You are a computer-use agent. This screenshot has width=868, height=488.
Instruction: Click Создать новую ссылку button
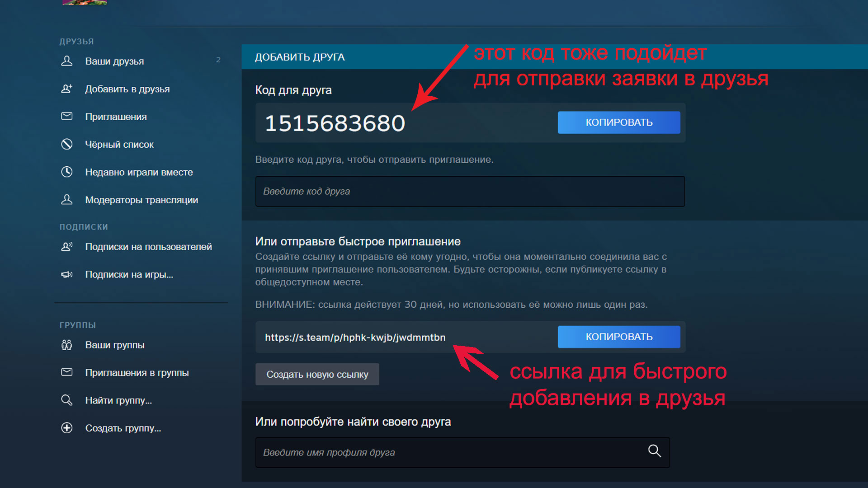(x=317, y=374)
